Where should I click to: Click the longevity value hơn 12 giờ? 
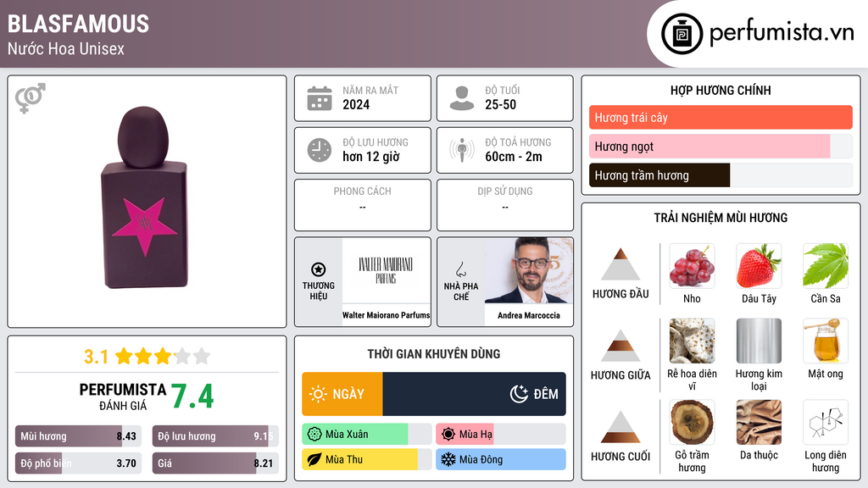point(371,157)
